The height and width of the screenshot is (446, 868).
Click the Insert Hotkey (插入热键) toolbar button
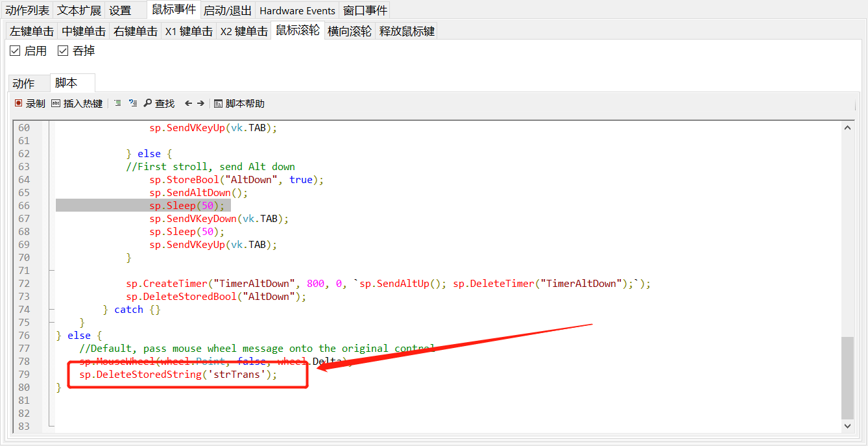[x=77, y=103]
